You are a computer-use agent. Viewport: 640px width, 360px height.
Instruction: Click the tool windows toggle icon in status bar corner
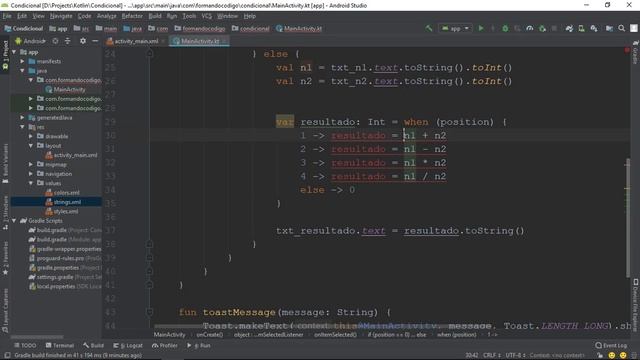pos(7,355)
